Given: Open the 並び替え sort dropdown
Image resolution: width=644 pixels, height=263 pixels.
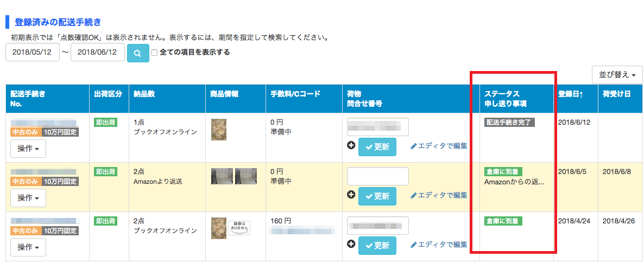Looking at the screenshot, I should pos(617,74).
